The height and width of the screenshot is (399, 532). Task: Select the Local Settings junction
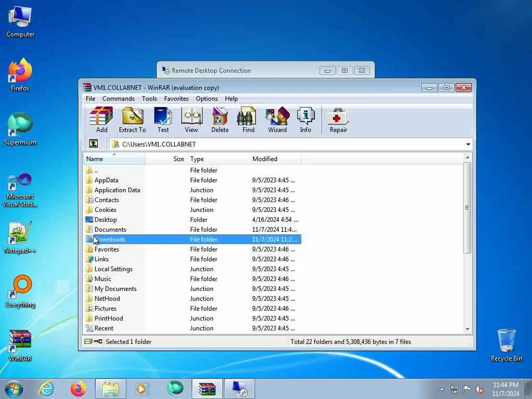pyautogui.click(x=192, y=269)
